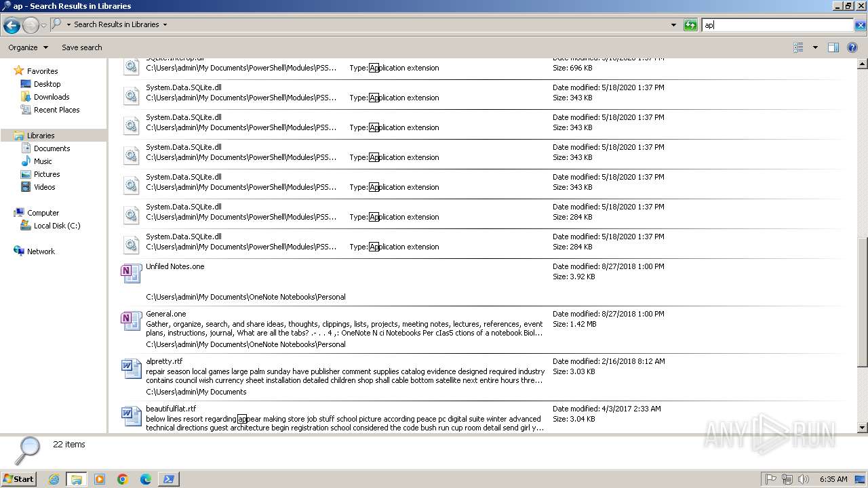Click the Change your view icon
Viewport: 868px width, 488px height.
coord(798,47)
